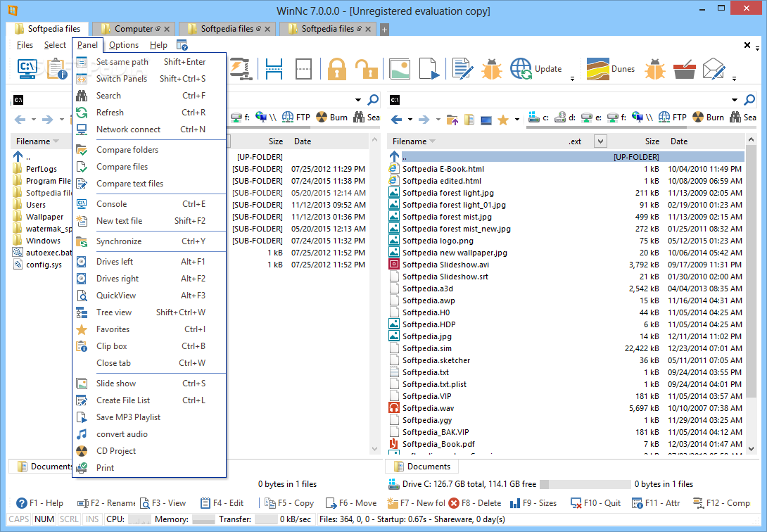Go back using right panel blue arrow
This screenshot has width=767, height=532.
[397, 119]
